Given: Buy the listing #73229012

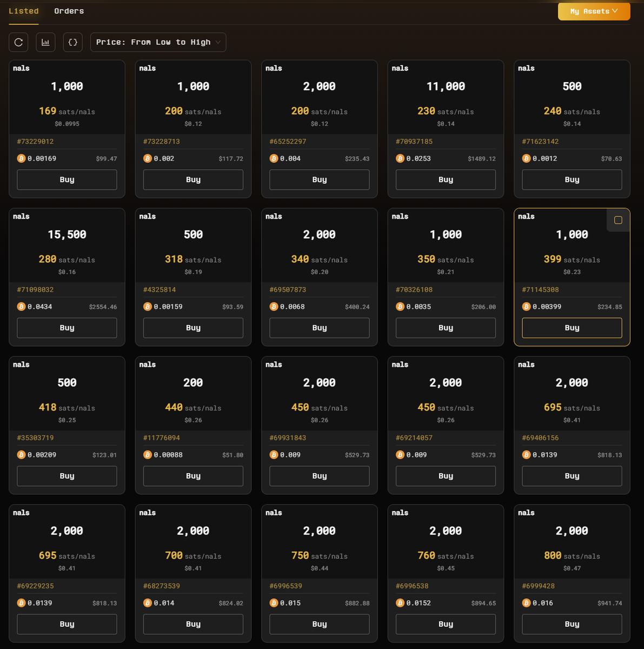Looking at the screenshot, I should pyautogui.click(x=67, y=180).
